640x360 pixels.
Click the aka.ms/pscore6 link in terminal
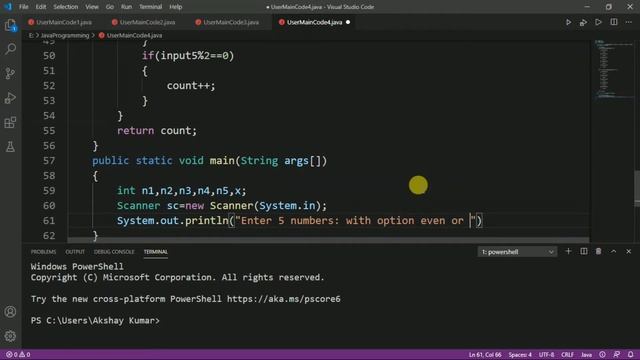(x=284, y=299)
